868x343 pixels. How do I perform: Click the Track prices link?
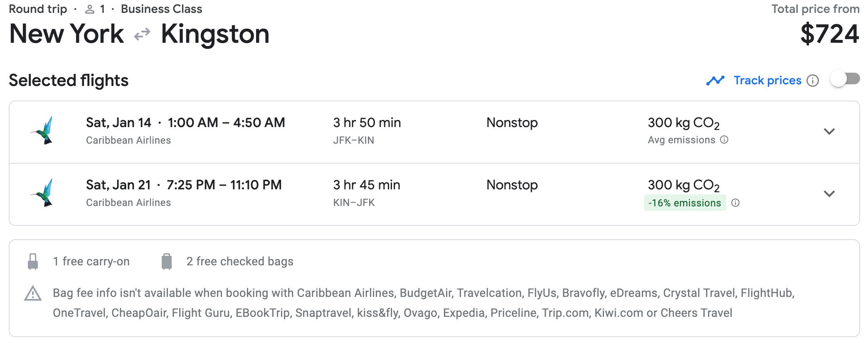tap(767, 81)
